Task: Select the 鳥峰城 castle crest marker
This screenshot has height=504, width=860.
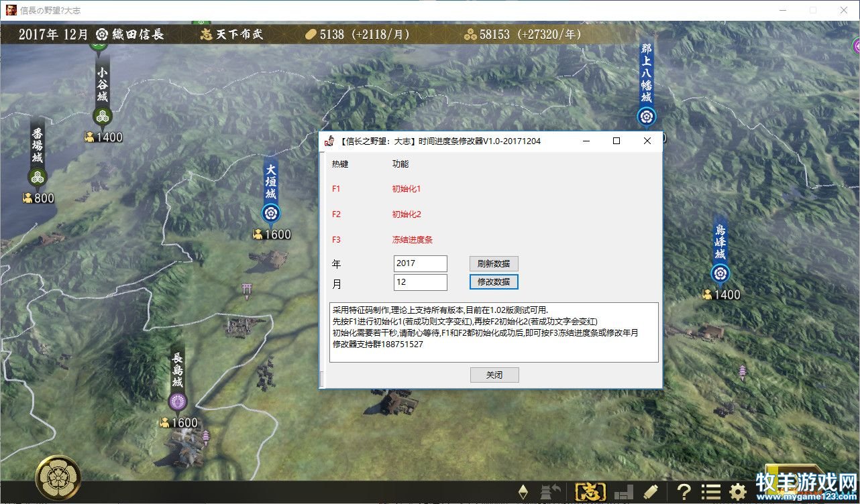Action: (720, 273)
